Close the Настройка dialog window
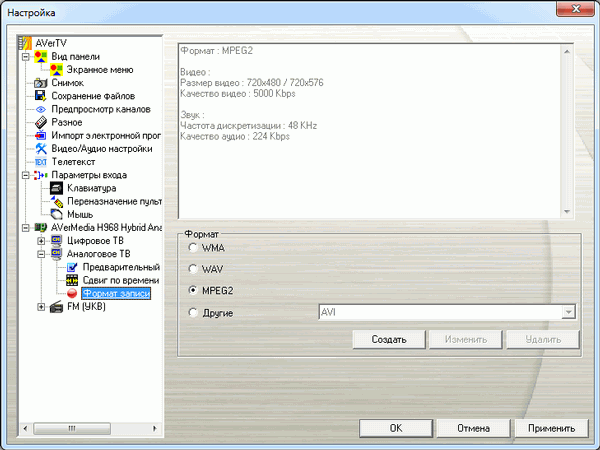 (575, 8)
